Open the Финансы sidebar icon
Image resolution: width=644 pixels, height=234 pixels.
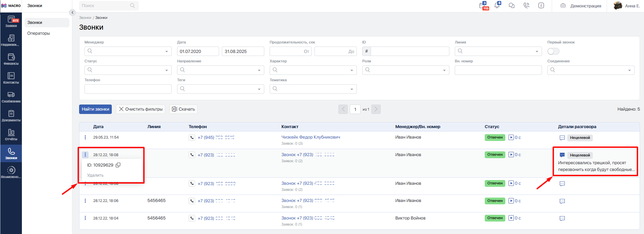pos(11,59)
